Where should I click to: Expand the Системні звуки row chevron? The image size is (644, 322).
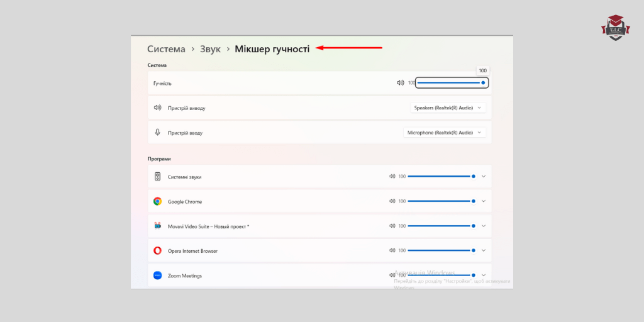[484, 176]
